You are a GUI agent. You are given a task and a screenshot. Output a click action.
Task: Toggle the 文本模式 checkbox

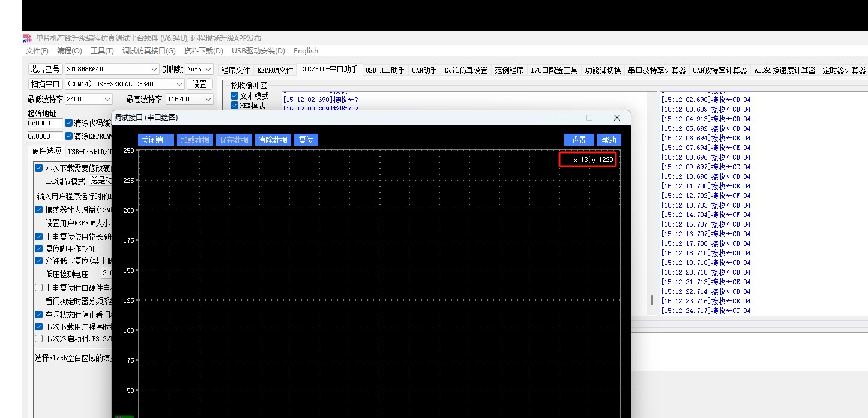235,96
